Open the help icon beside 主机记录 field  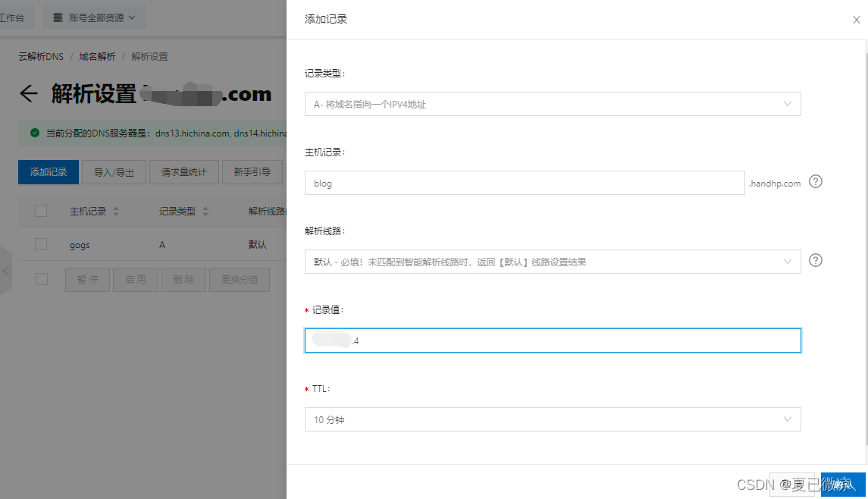(815, 182)
